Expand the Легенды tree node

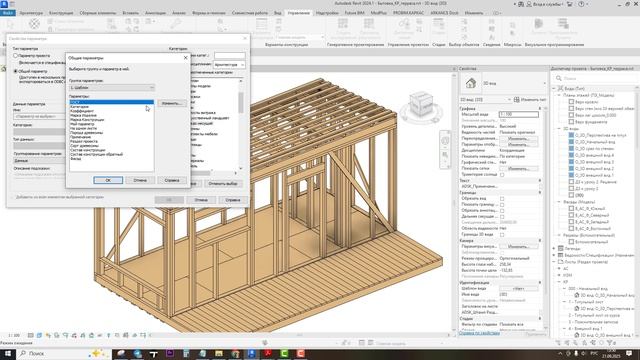[x=554, y=248]
